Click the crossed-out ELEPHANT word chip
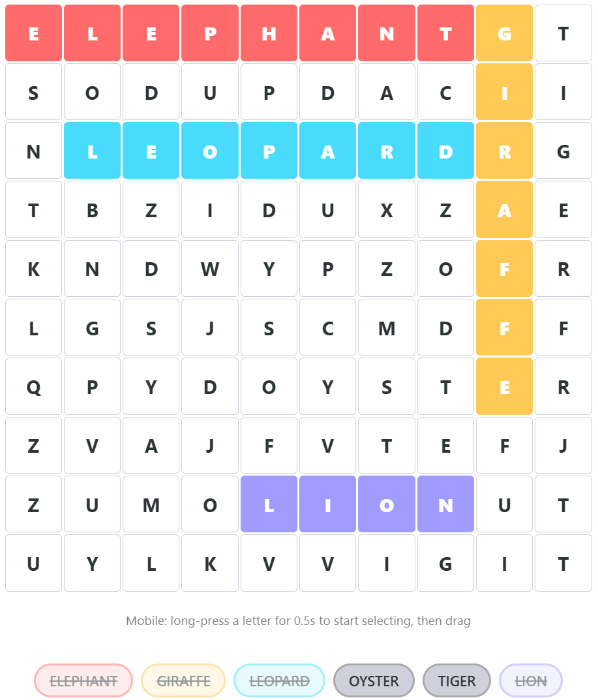This screenshot has height=700, width=598. (x=83, y=680)
